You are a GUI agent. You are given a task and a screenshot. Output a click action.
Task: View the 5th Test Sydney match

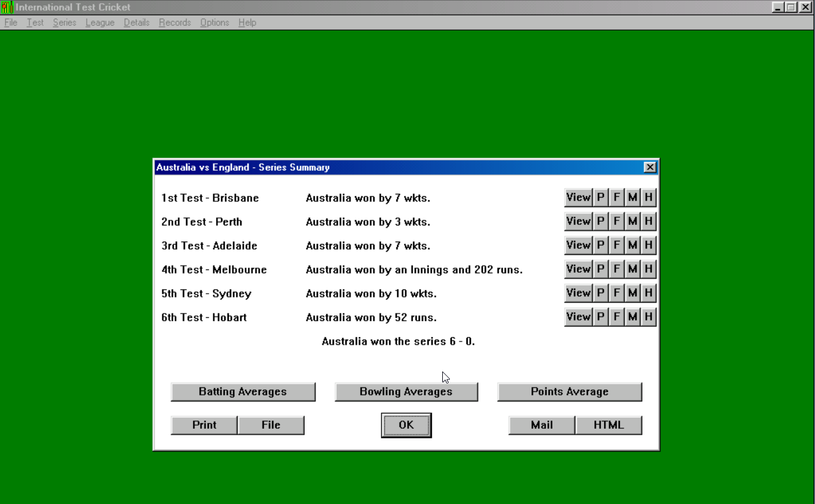(579, 293)
